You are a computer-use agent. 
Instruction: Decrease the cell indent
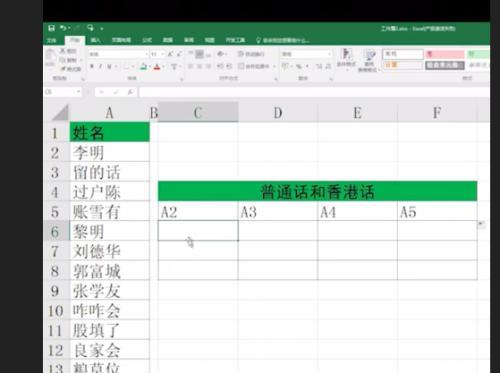click(220, 66)
